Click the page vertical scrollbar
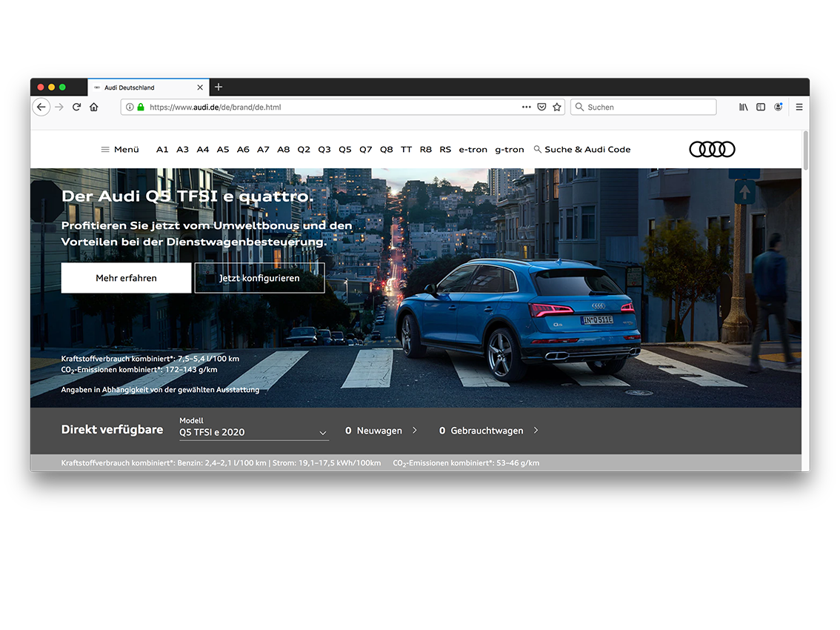The width and height of the screenshot is (840, 630). coord(805,151)
